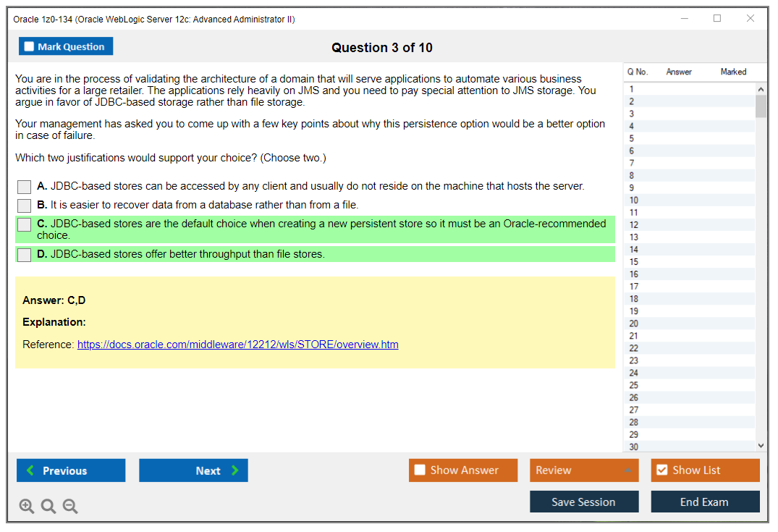Select question 23 in the list

click(689, 360)
